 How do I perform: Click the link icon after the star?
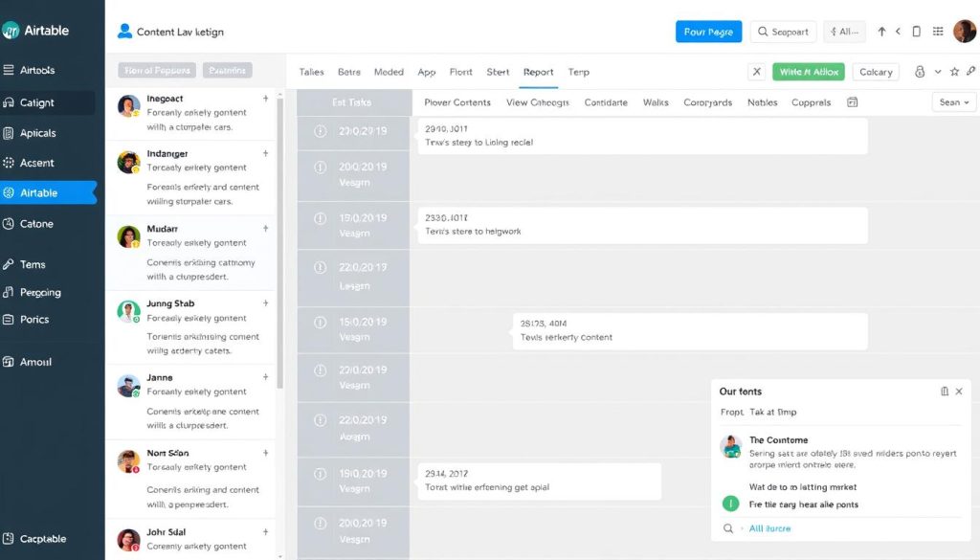tap(970, 71)
